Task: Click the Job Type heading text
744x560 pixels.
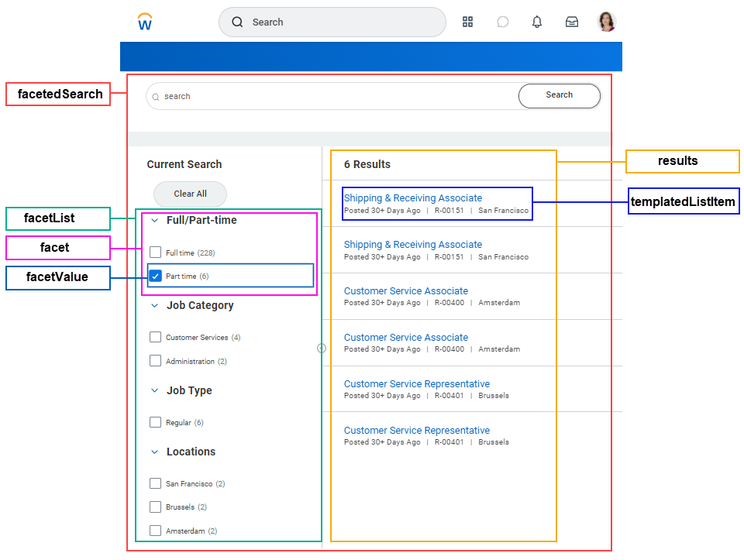Action: coord(189,390)
